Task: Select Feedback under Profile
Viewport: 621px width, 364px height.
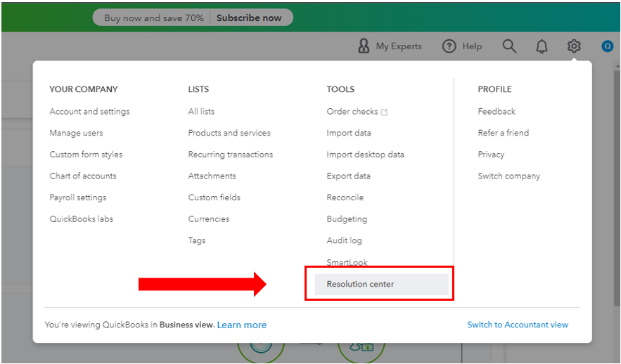Action: pos(497,112)
